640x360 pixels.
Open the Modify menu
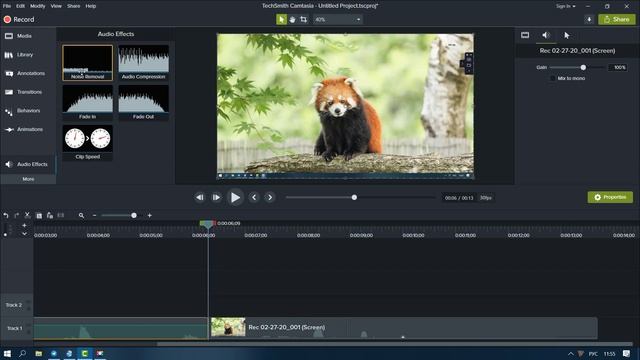(38, 6)
